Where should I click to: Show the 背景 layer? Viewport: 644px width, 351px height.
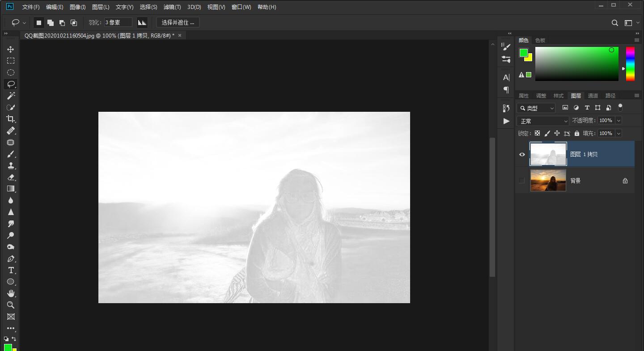click(x=522, y=181)
